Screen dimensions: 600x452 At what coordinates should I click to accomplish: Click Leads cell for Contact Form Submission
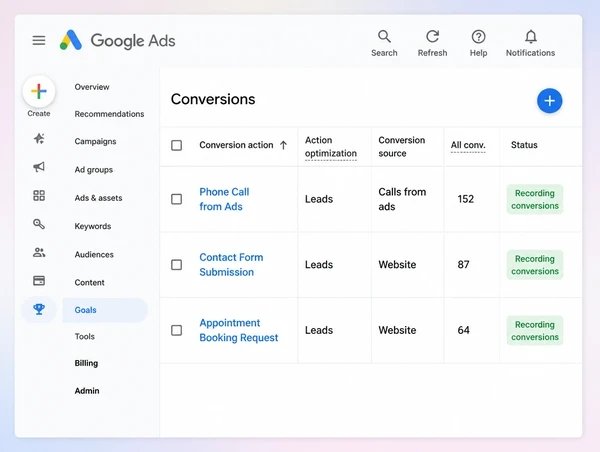coord(319,264)
